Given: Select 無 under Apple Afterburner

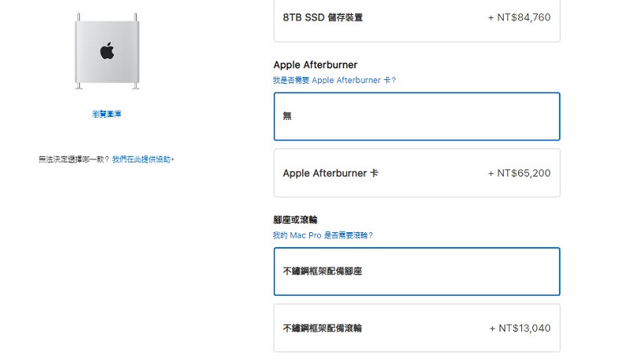Looking at the screenshot, I should point(417,116).
